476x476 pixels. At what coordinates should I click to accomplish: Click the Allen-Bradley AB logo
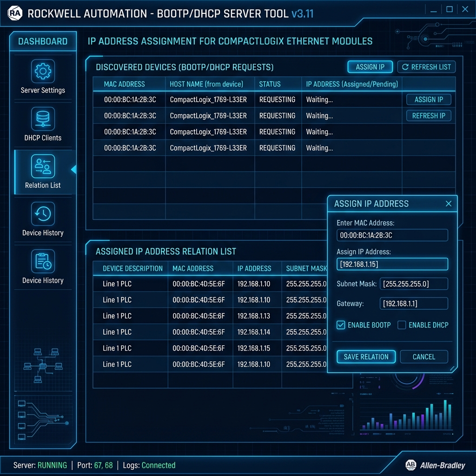point(411,465)
